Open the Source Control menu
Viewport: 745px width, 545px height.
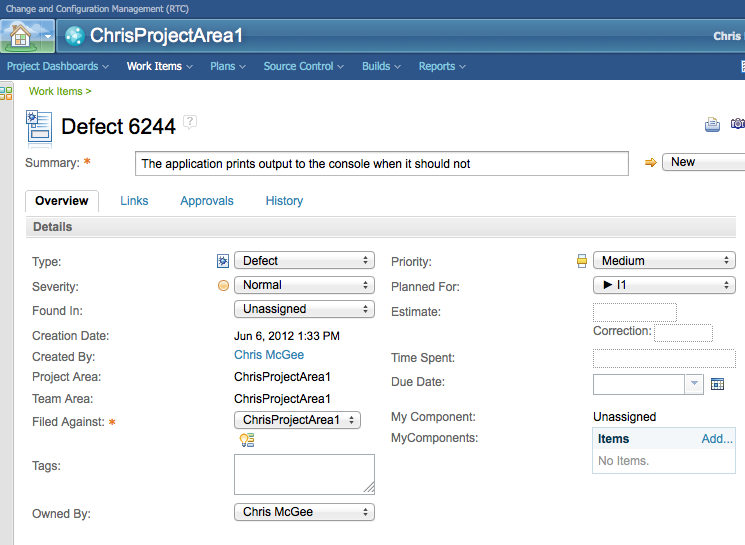303,66
